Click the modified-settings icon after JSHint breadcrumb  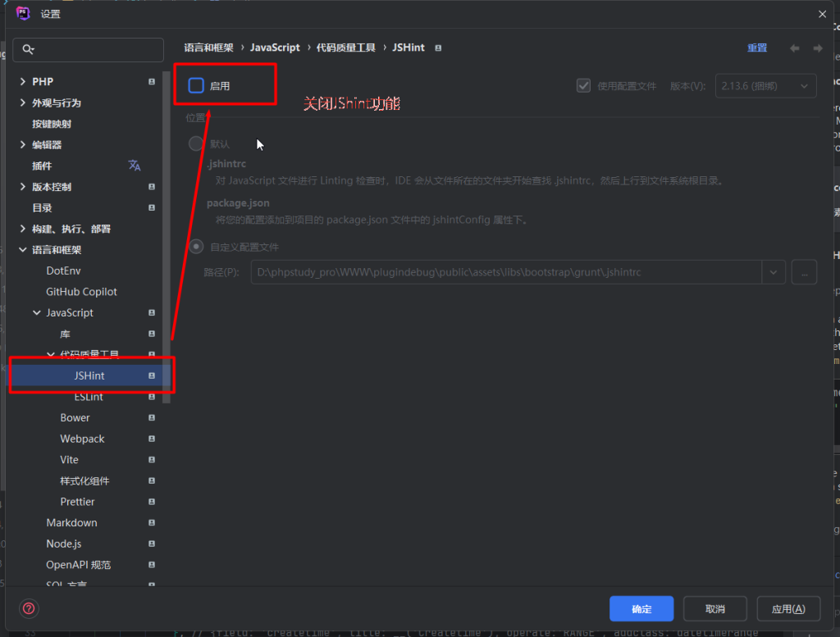click(x=438, y=48)
